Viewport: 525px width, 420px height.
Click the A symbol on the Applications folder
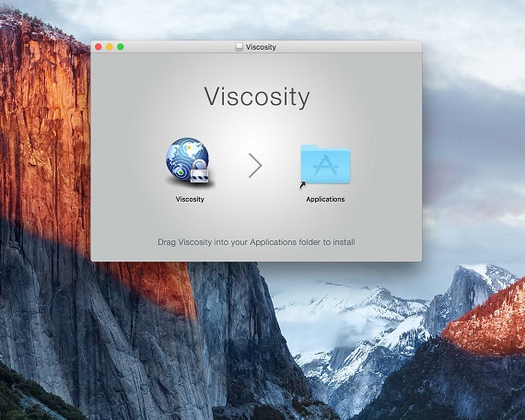click(x=324, y=166)
